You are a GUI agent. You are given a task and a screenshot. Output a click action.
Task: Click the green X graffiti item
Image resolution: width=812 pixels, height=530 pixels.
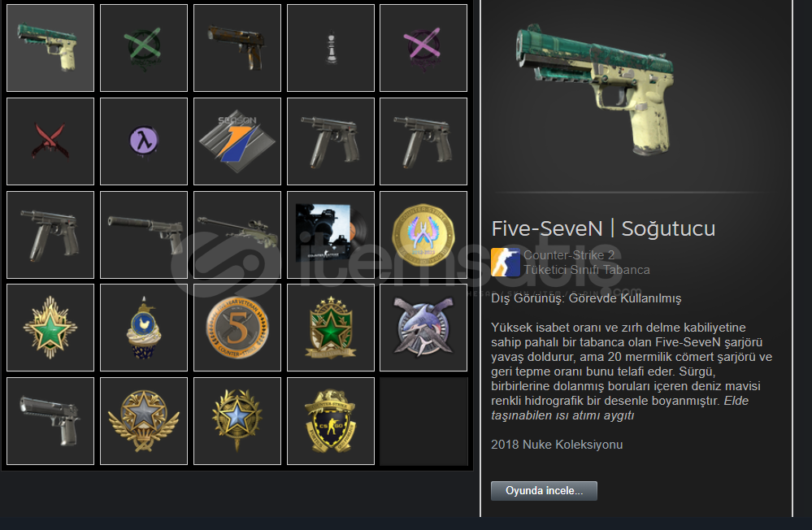(x=144, y=48)
